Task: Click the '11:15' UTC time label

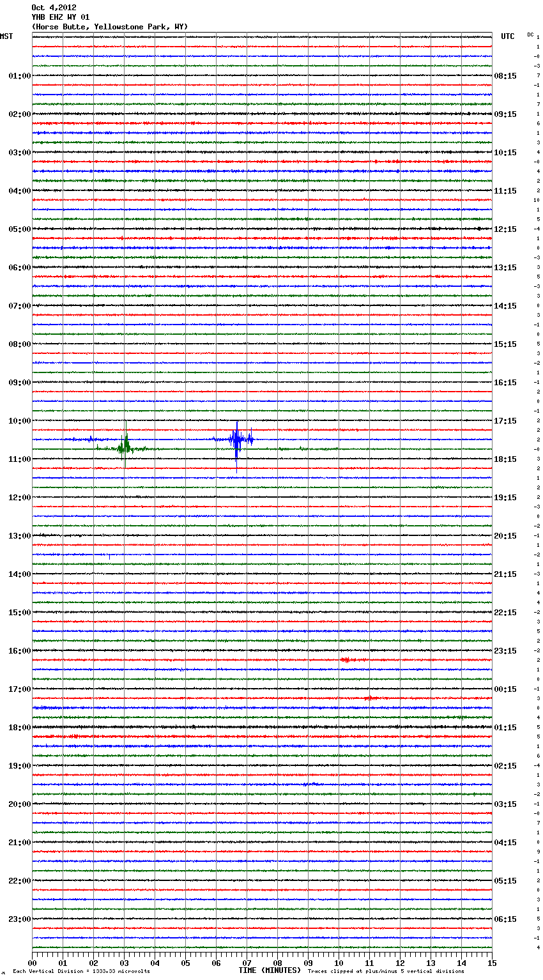Action: point(505,191)
